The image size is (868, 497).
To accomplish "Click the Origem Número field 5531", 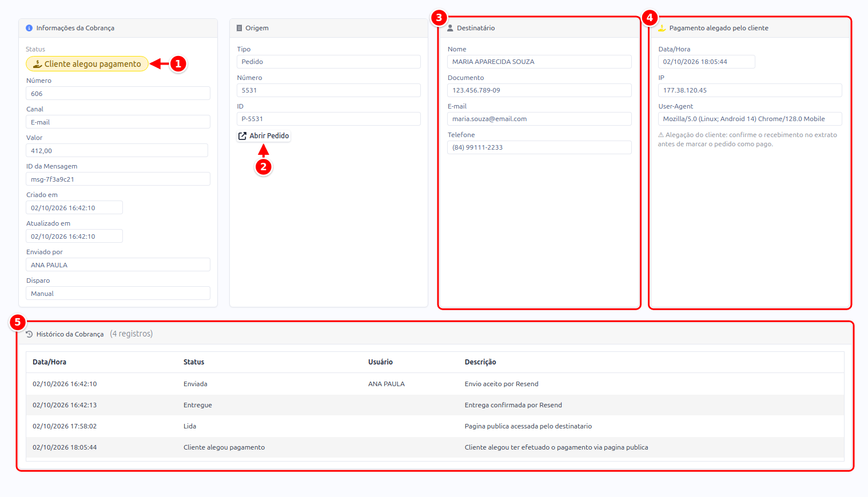I will click(329, 90).
